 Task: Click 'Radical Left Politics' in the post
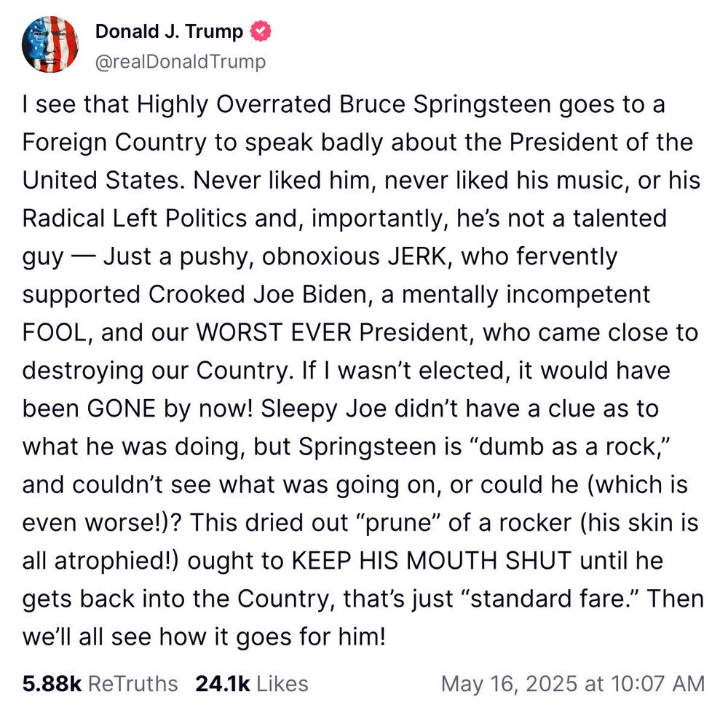135,218
